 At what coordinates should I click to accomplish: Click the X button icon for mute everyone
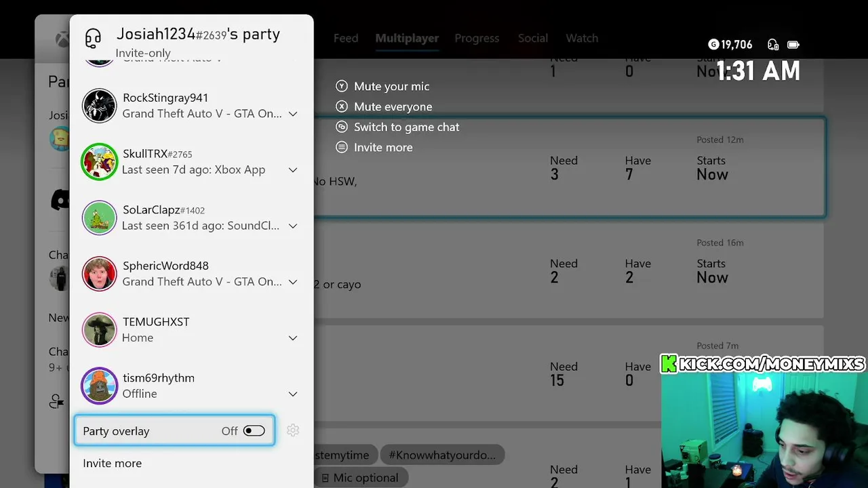point(342,106)
